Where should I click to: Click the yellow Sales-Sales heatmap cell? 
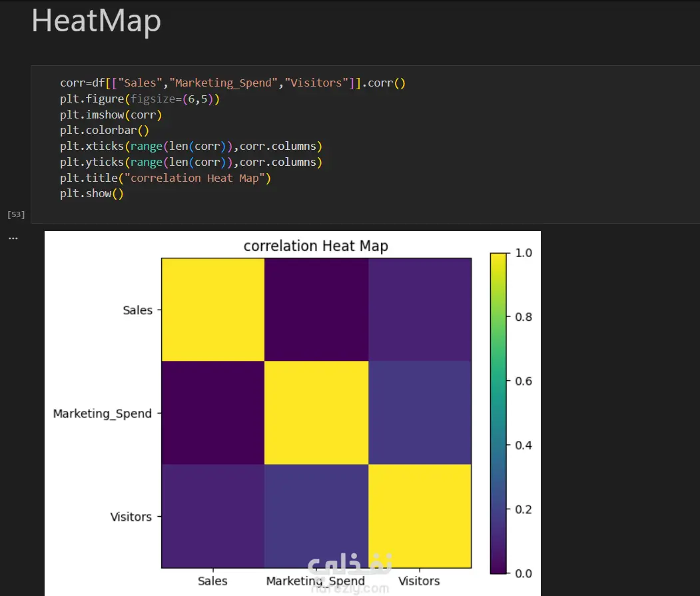point(213,310)
